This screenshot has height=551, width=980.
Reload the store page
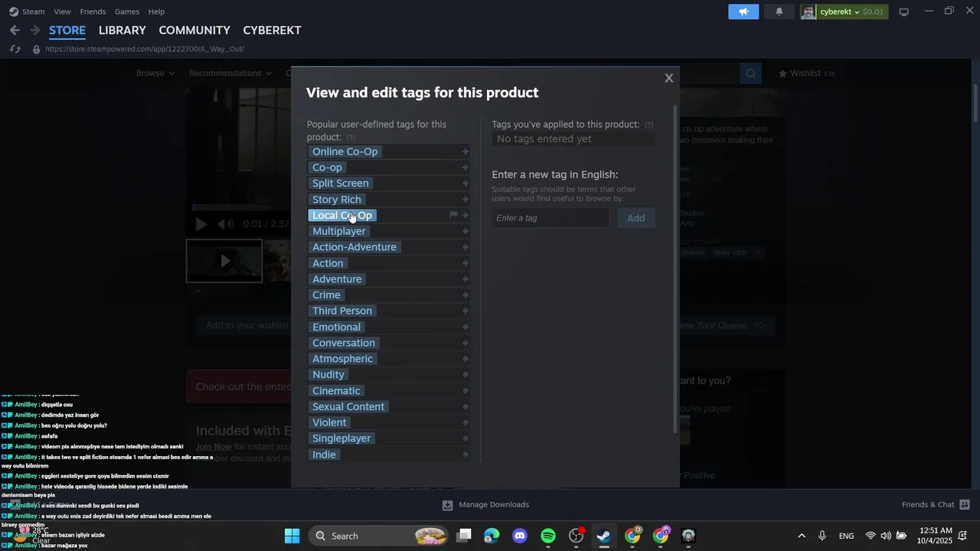pos(15,49)
